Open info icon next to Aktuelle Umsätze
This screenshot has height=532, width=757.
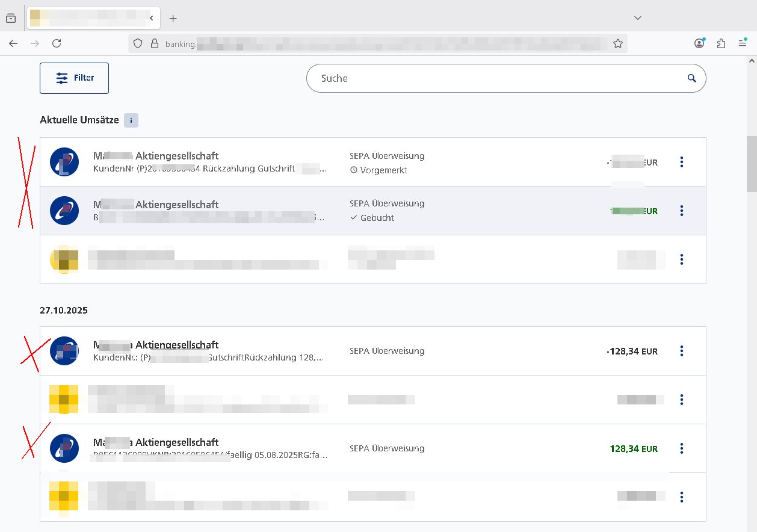pyautogui.click(x=131, y=120)
